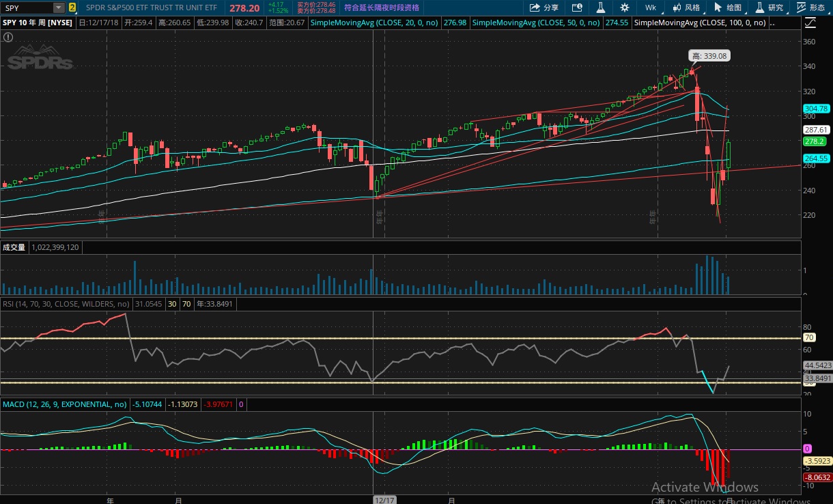Click the RSI (14, 70, 30, CLOSE, WILDERS, no) label

point(66,304)
